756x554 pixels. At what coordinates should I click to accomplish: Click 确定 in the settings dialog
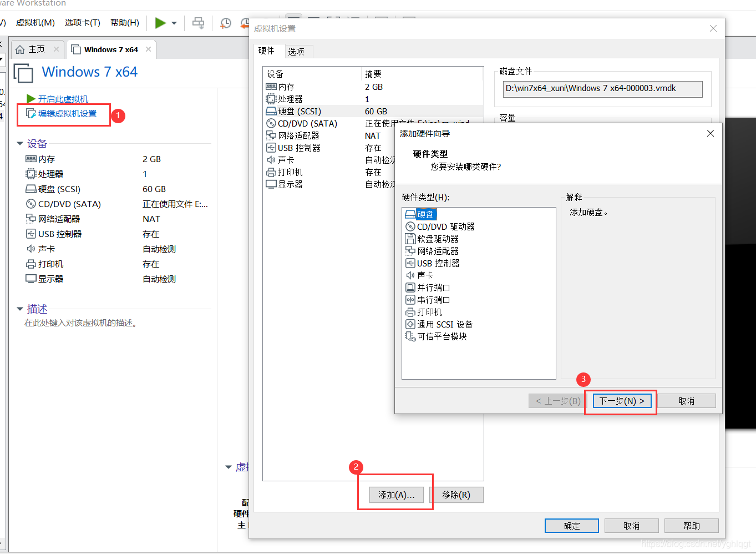pyautogui.click(x=571, y=526)
